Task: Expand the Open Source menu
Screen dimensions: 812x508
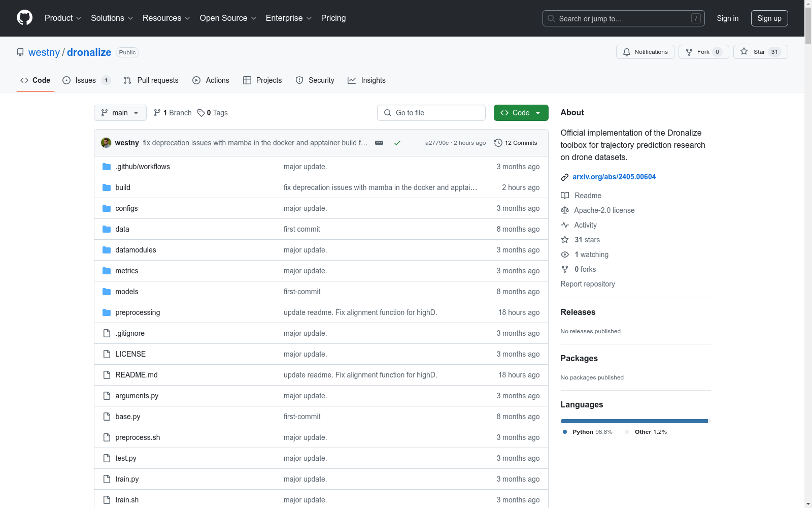Action: 228,18
